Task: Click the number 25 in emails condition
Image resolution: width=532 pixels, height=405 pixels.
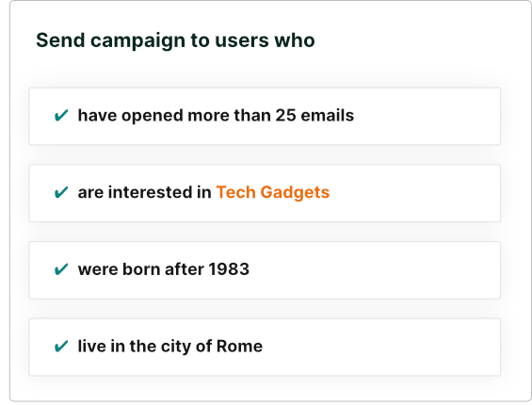Action: 285,116
